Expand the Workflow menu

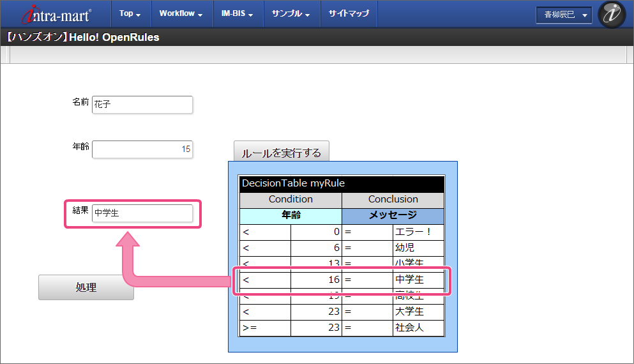[x=181, y=13]
